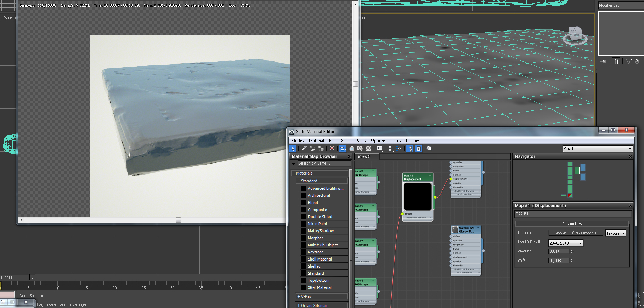Click the Lay Out Children icon

pyautogui.click(x=399, y=149)
